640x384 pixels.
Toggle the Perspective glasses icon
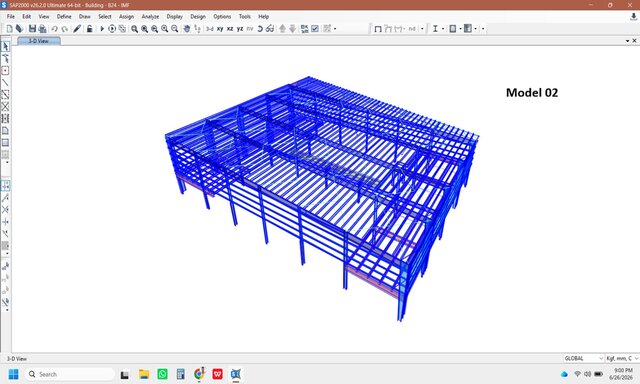[x=270, y=29]
